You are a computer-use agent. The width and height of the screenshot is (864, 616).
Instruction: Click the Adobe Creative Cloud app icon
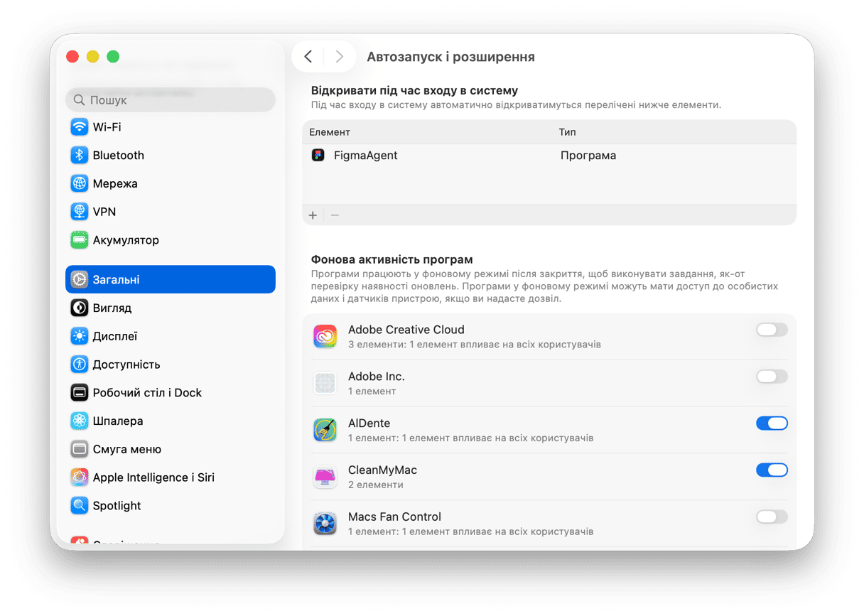click(x=325, y=336)
